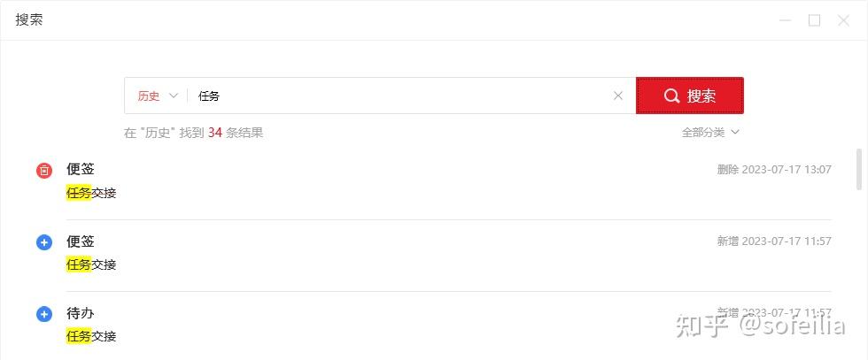The width and height of the screenshot is (868, 360).
Task: Open the 待办 result title
Action: [81, 313]
